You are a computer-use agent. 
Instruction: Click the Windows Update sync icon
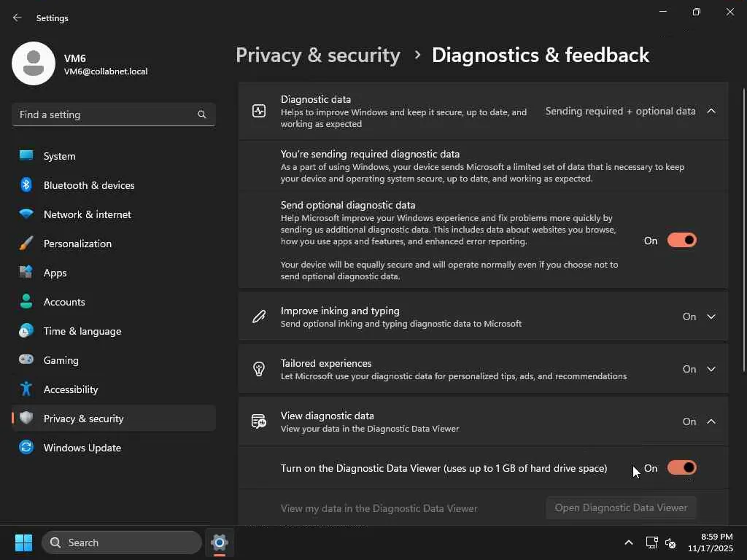point(26,448)
